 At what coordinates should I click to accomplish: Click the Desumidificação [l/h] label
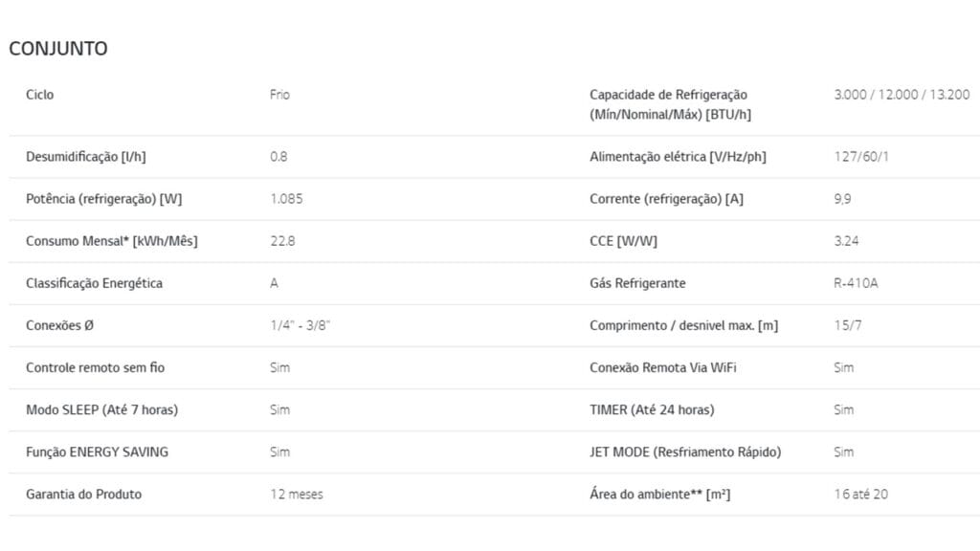click(x=86, y=157)
